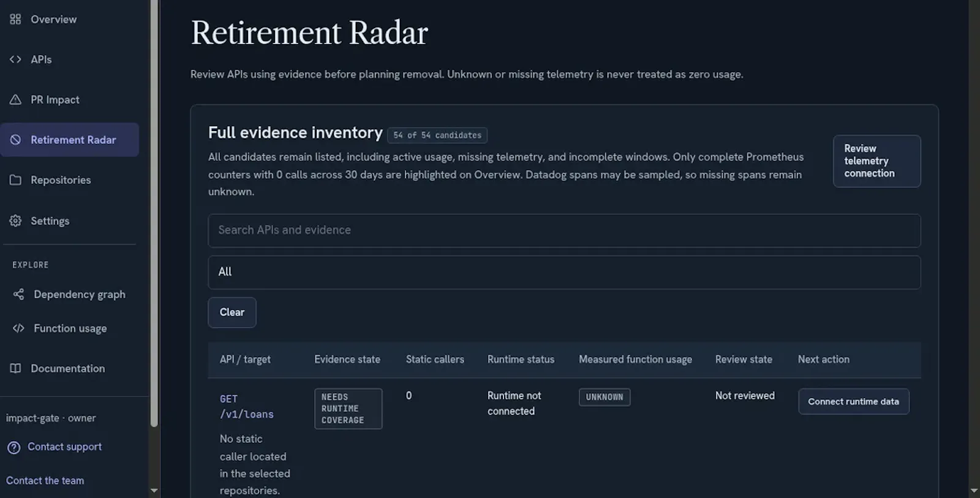
Task: Open Function usage under Explore
Action: coord(70,328)
